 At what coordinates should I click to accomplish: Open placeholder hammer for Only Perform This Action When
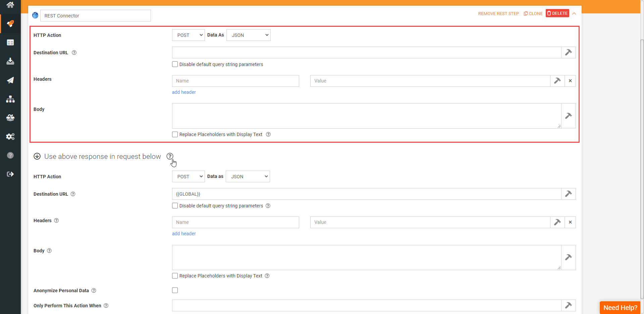(x=569, y=305)
